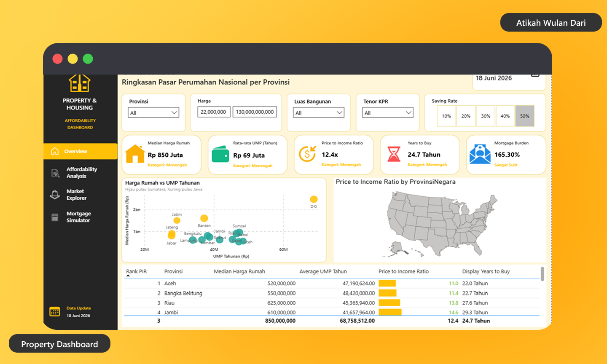Click the Riau row name
This screenshot has width=607, height=364.
click(169, 302)
